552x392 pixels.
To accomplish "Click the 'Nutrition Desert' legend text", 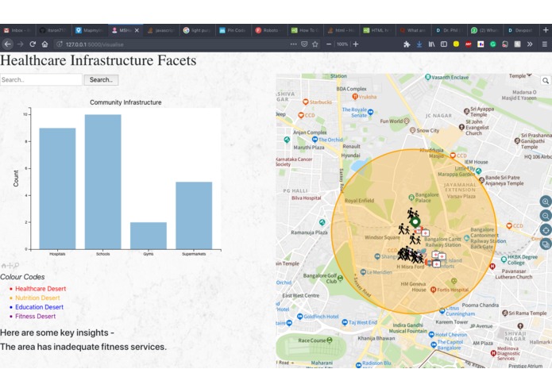I will coord(37,298).
